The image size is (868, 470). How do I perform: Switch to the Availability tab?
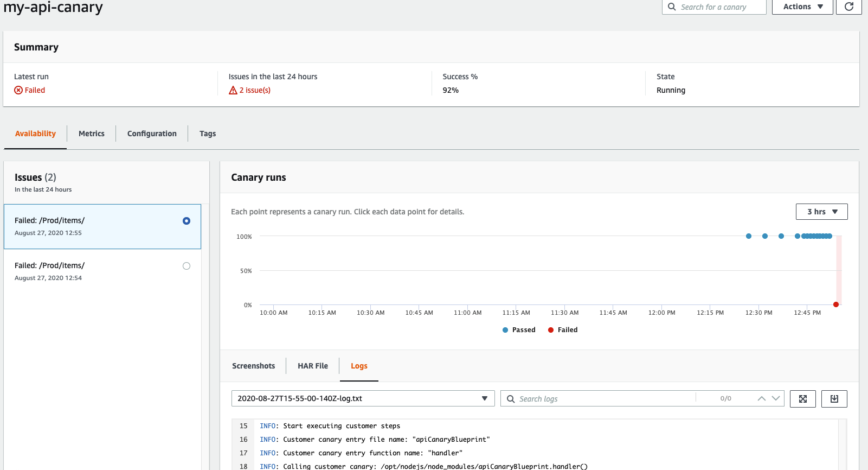(35, 134)
